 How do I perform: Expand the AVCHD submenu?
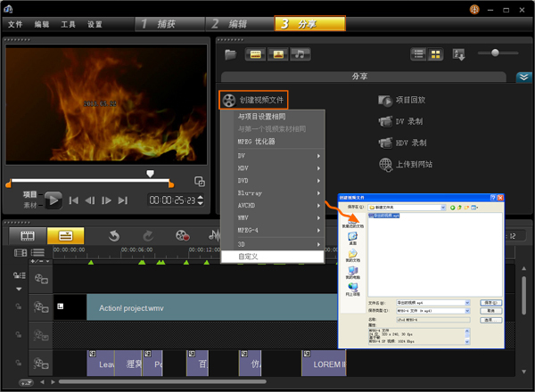pyautogui.click(x=273, y=206)
